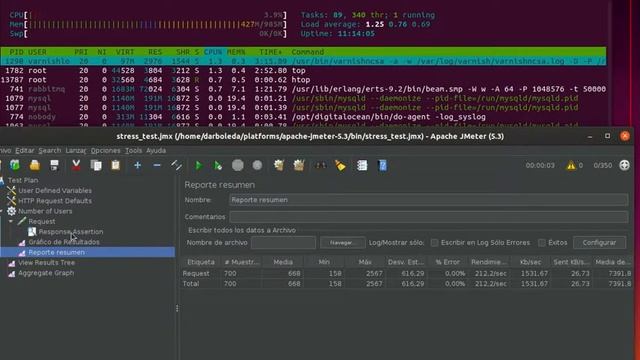The image size is (640, 360).
Task: Click the Nombre input field
Action: [x=429, y=200]
